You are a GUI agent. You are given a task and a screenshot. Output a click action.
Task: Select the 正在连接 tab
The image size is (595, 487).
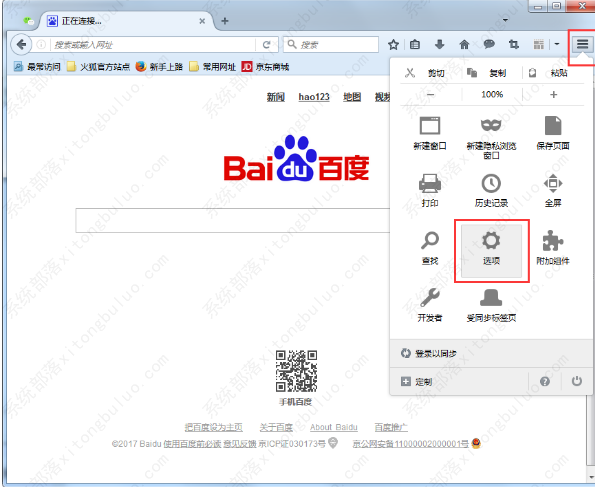128,21
